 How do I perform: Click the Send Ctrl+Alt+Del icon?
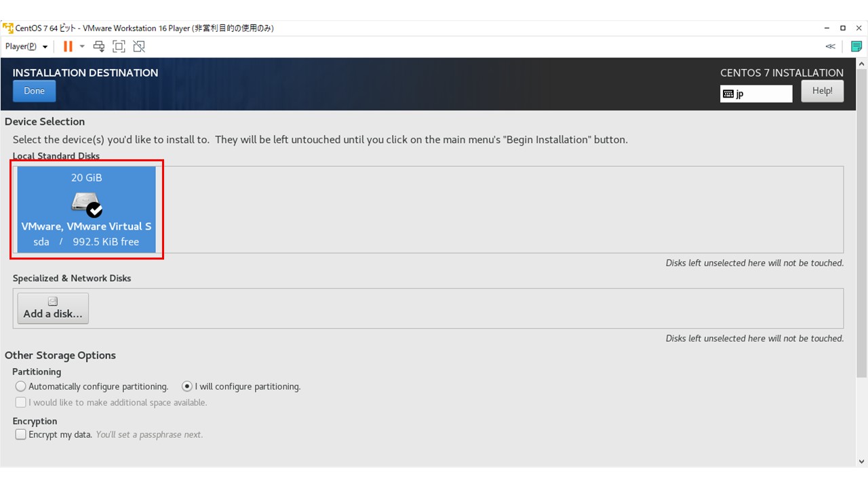click(x=99, y=46)
